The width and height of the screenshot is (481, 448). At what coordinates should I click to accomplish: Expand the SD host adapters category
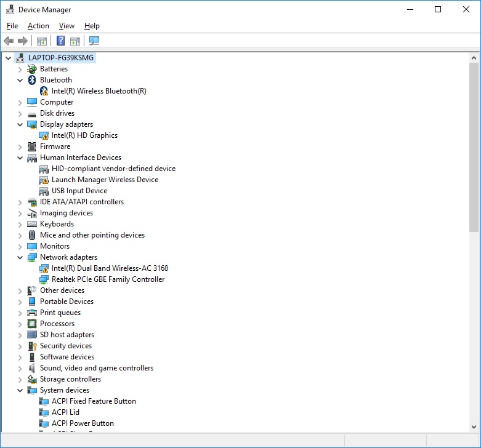click(x=20, y=335)
